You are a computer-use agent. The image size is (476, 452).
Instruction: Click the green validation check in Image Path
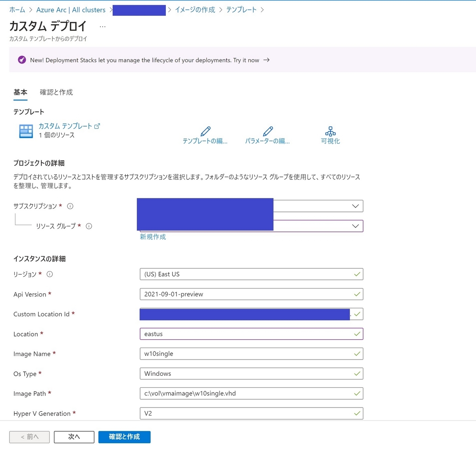(357, 393)
